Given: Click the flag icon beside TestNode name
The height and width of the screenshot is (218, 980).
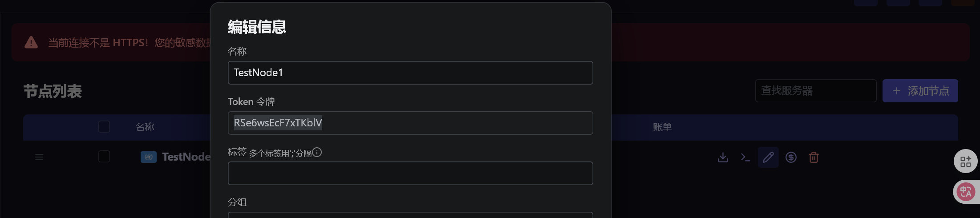Looking at the screenshot, I should tap(149, 157).
